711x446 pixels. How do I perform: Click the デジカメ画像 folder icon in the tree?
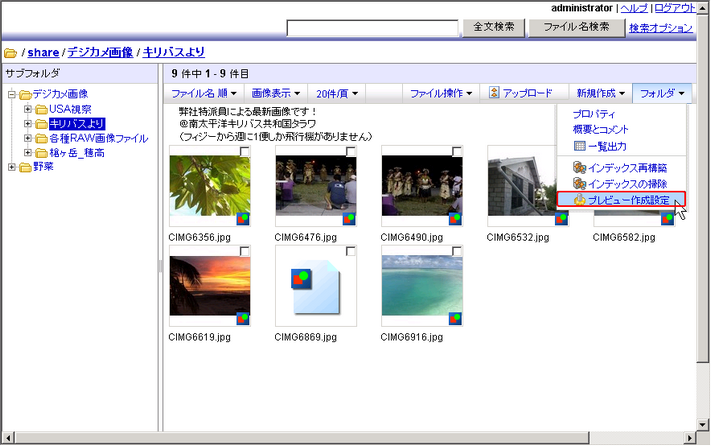[x=25, y=95]
